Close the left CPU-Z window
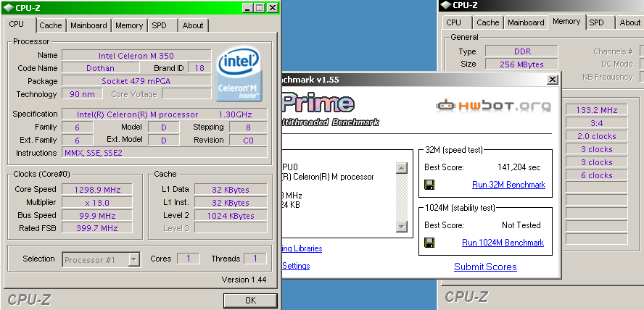The image size is (644, 310). (273, 7)
